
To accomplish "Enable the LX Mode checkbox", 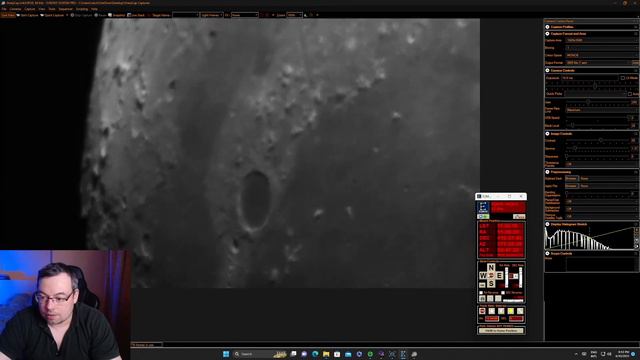I will tap(623, 78).
